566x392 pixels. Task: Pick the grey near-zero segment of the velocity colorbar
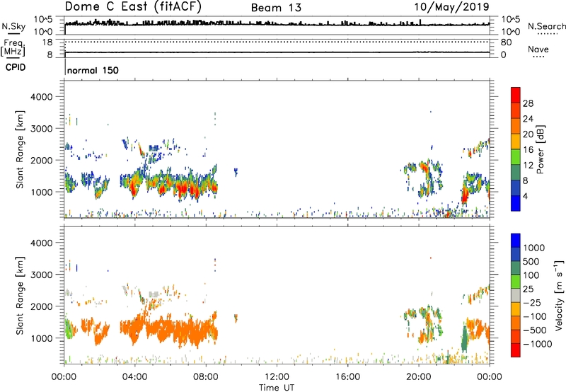[x=516, y=296]
